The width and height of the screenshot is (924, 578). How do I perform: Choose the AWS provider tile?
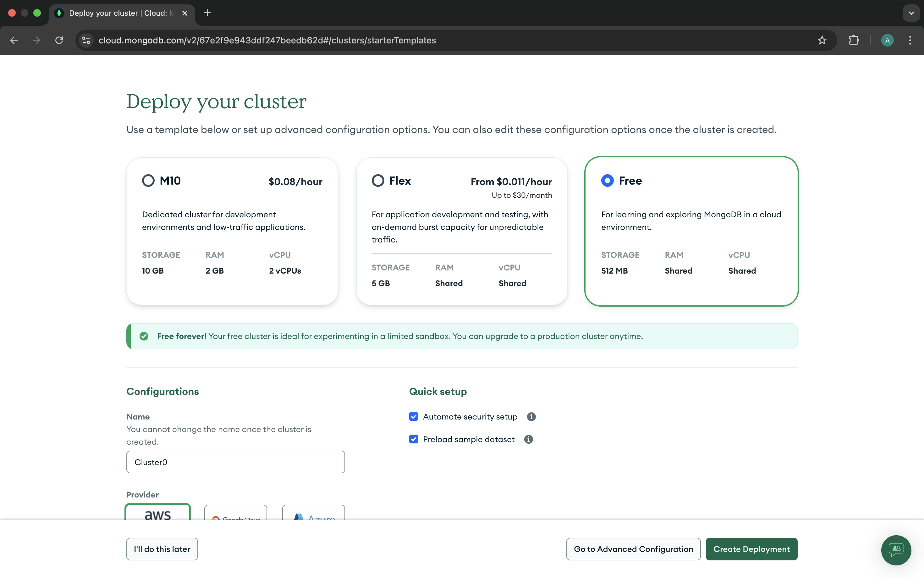[x=158, y=513]
